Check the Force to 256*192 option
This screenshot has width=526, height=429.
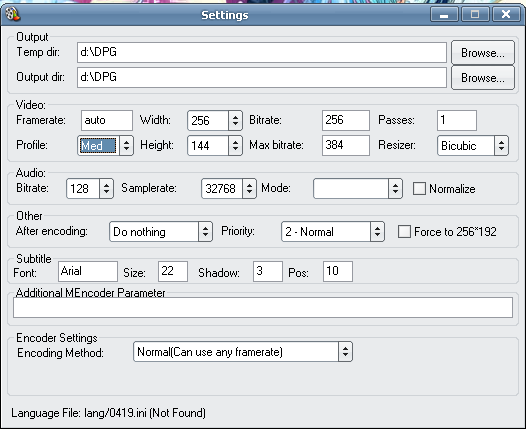pyautogui.click(x=404, y=231)
